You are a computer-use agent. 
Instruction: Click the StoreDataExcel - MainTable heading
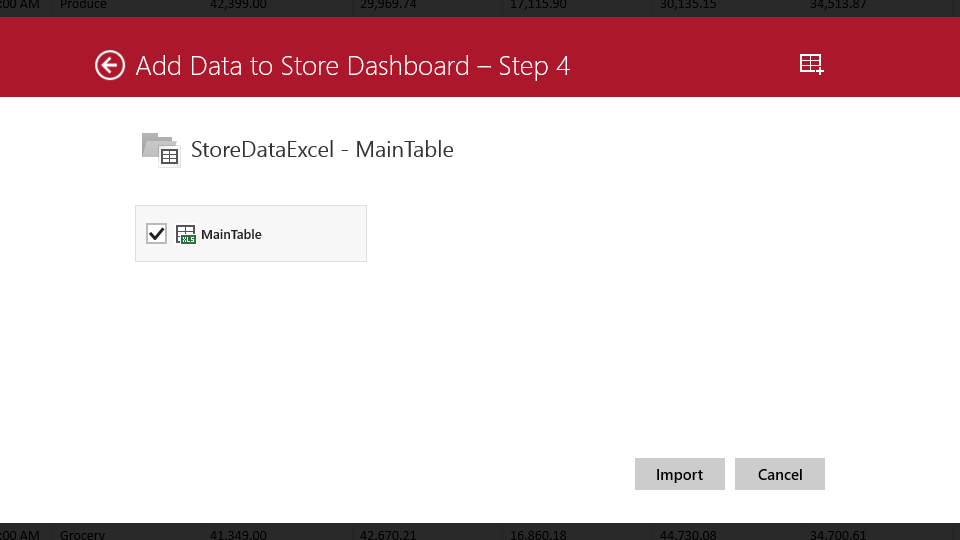[x=321, y=150]
